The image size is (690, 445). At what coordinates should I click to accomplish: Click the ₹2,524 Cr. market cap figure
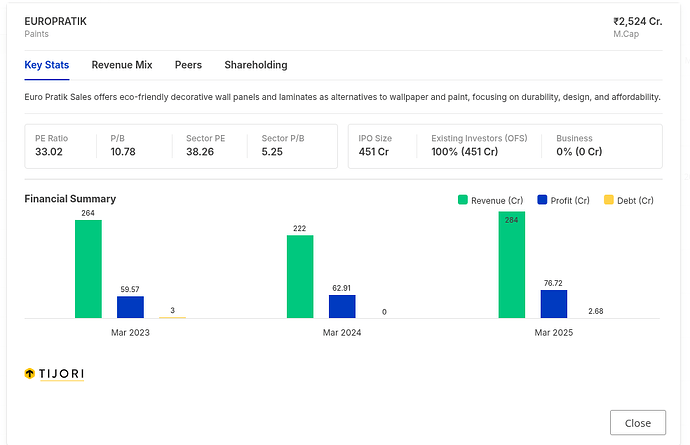click(x=639, y=21)
